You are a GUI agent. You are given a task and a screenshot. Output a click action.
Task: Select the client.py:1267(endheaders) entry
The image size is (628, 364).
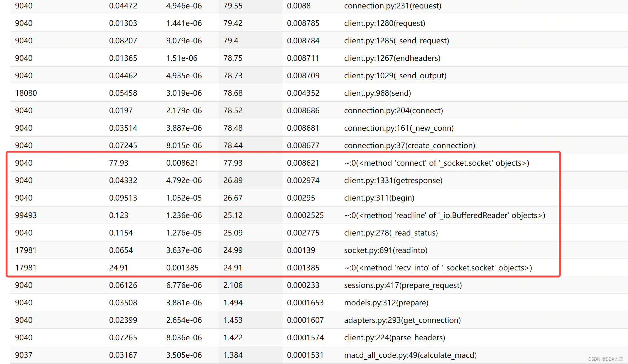click(392, 58)
